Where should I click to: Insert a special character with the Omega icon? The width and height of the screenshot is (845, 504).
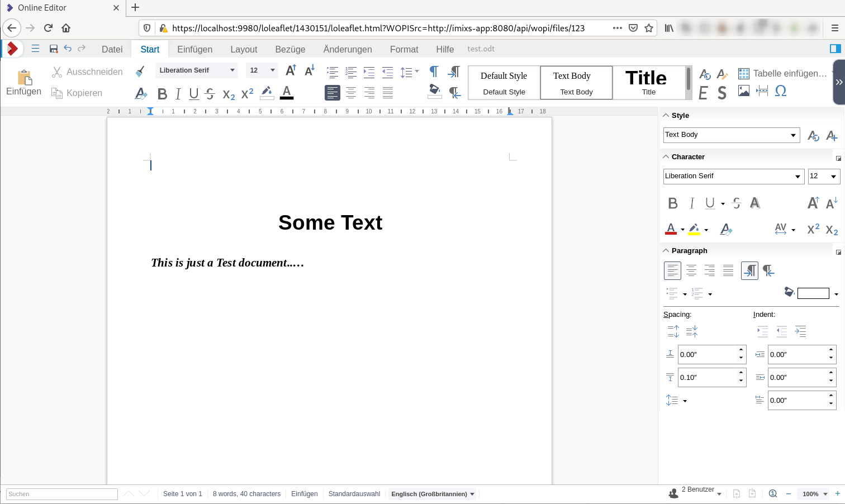781,91
